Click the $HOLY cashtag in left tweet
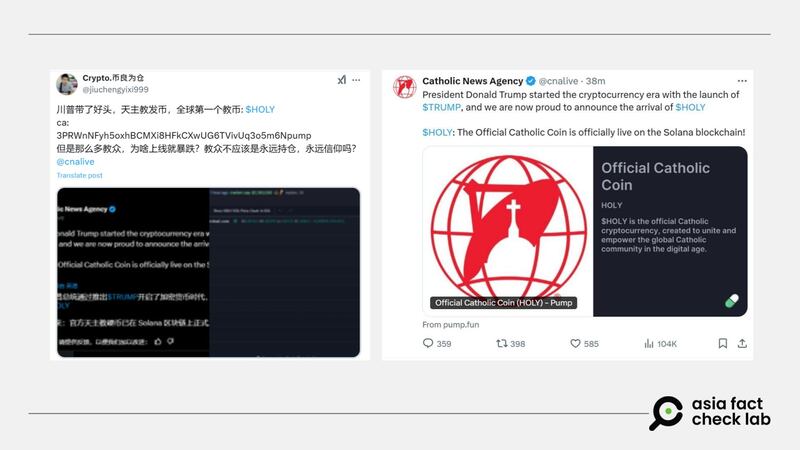800x450 pixels. pyautogui.click(x=260, y=109)
